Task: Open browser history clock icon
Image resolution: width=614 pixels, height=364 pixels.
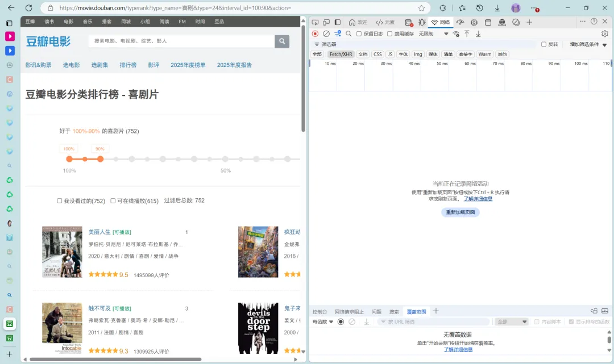Action: pyautogui.click(x=480, y=8)
